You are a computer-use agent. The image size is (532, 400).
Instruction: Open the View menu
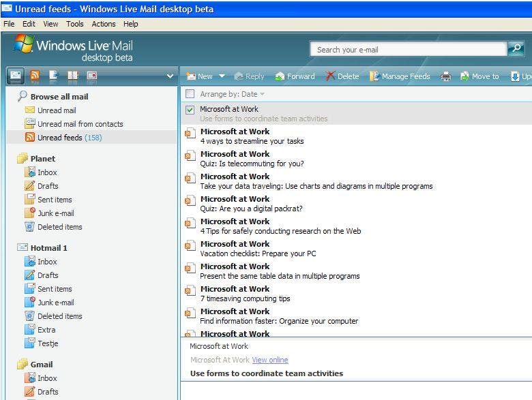click(x=50, y=24)
